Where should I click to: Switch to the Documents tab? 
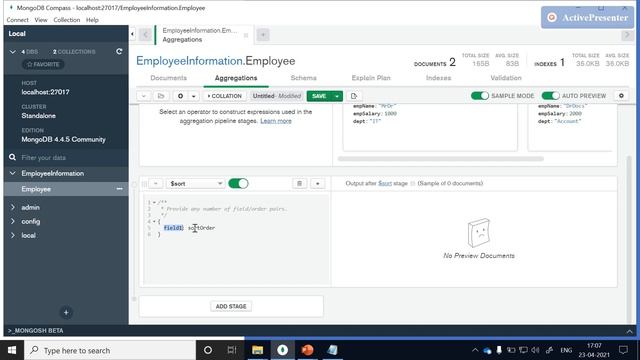point(169,78)
